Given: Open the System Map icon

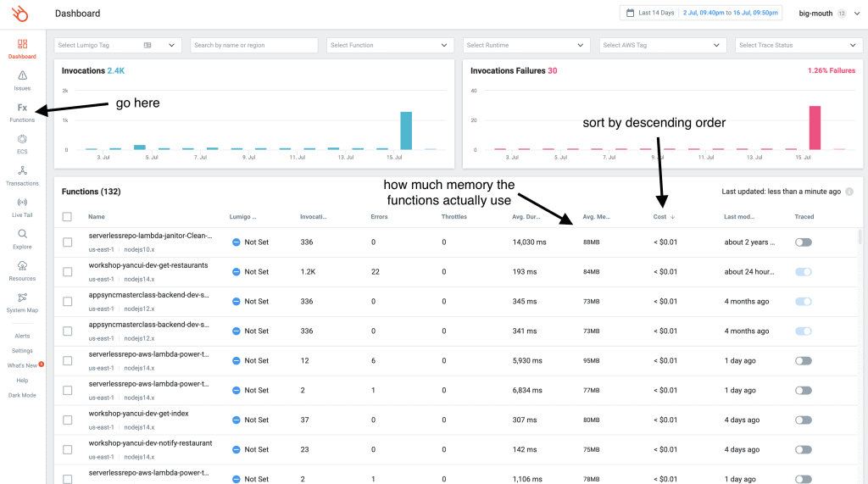Looking at the screenshot, I should 22,303.
